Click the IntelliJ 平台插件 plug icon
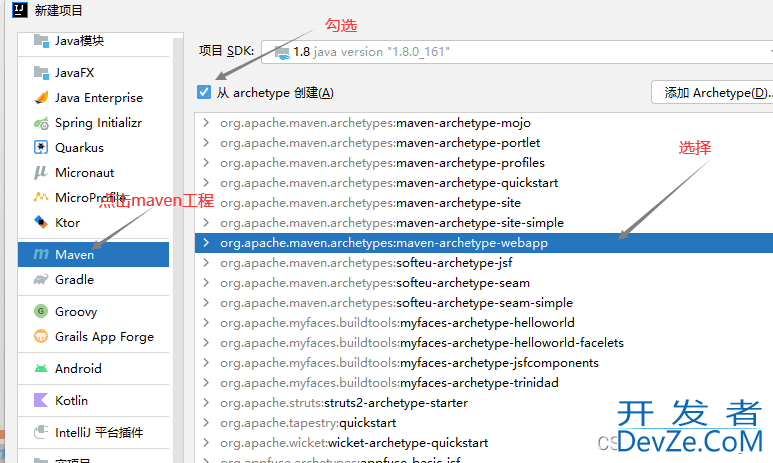Viewport: 773px width, 463px height. click(x=41, y=432)
